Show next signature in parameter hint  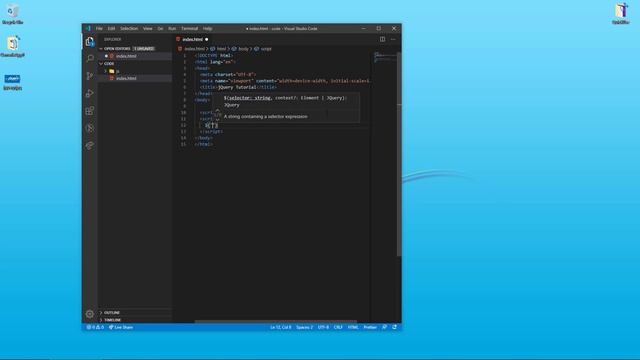[218, 120]
